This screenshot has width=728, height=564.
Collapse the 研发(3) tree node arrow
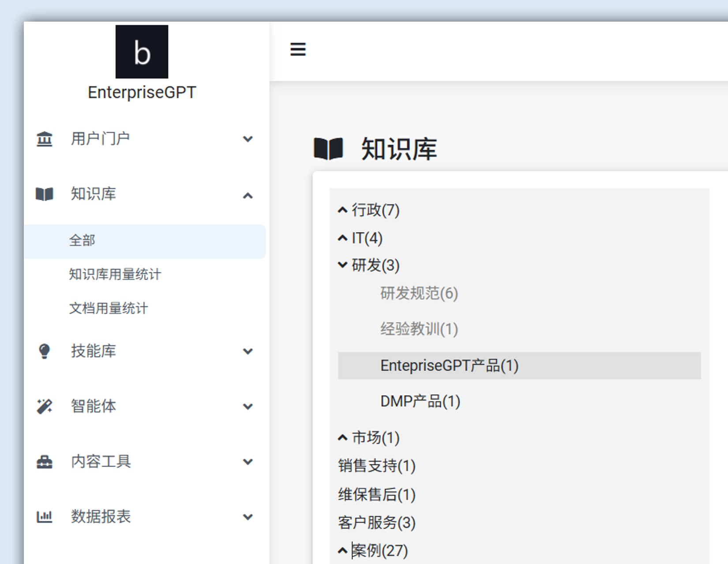pos(343,265)
